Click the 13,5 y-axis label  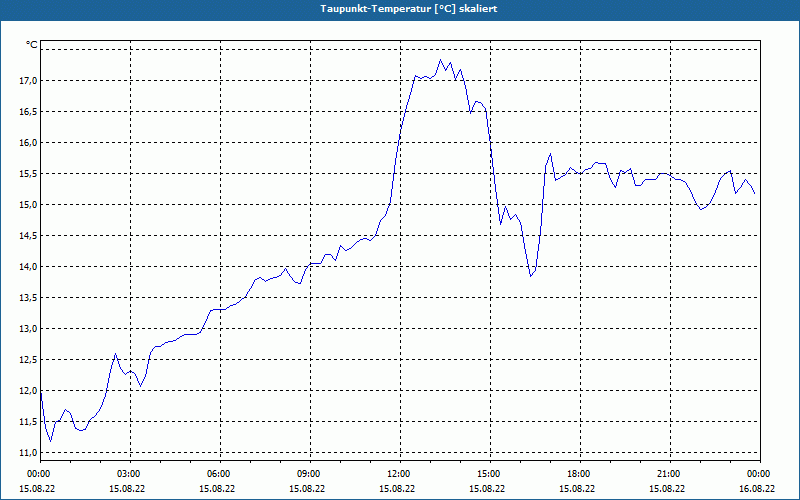29,297
